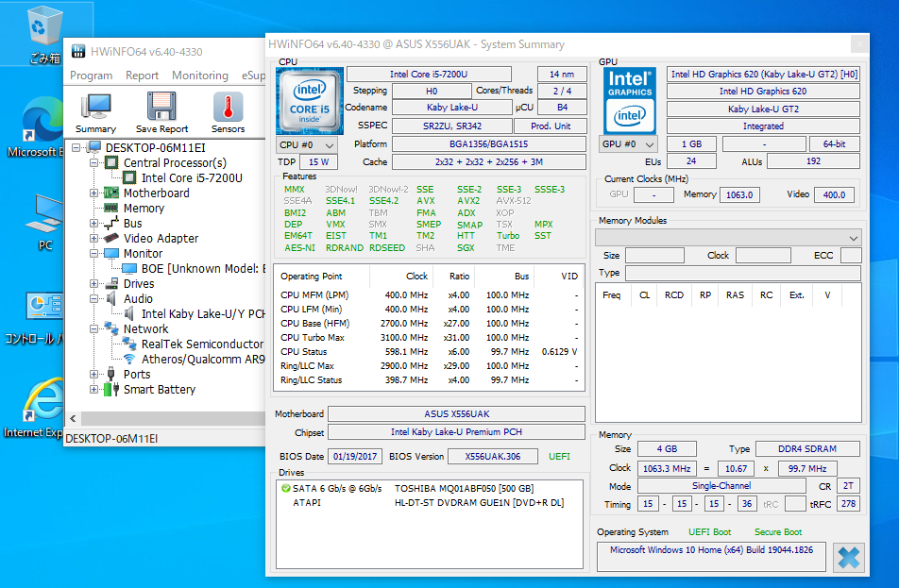Click the Prod. Unit button

click(x=550, y=126)
